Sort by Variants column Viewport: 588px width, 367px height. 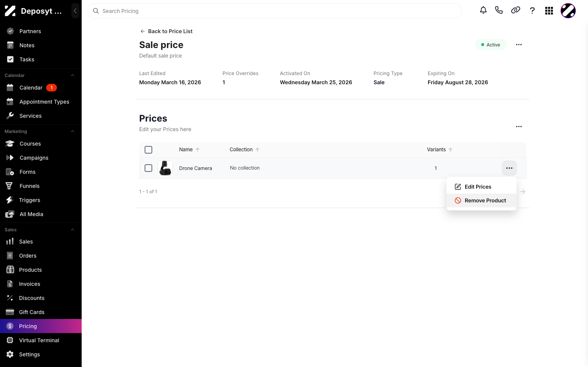click(x=440, y=150)
